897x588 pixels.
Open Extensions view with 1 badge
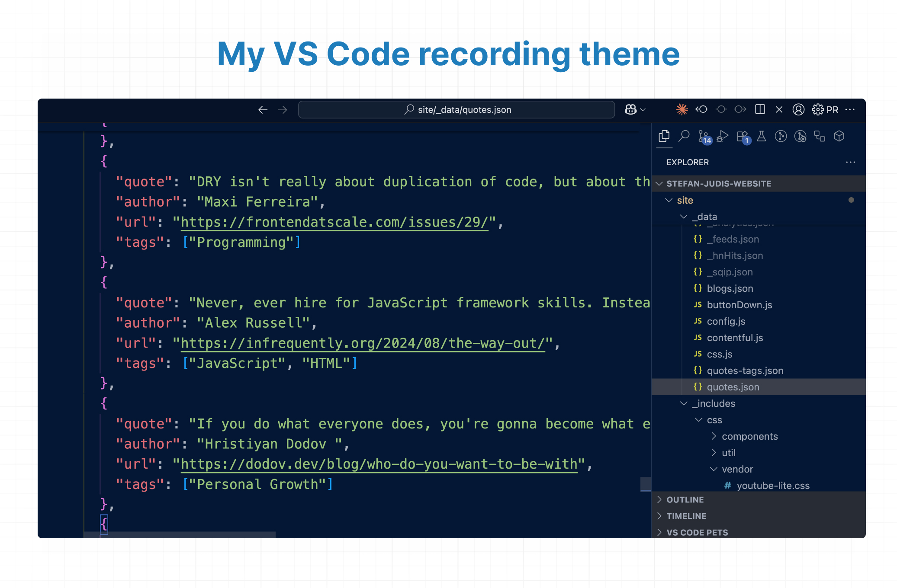click(743, 137)
